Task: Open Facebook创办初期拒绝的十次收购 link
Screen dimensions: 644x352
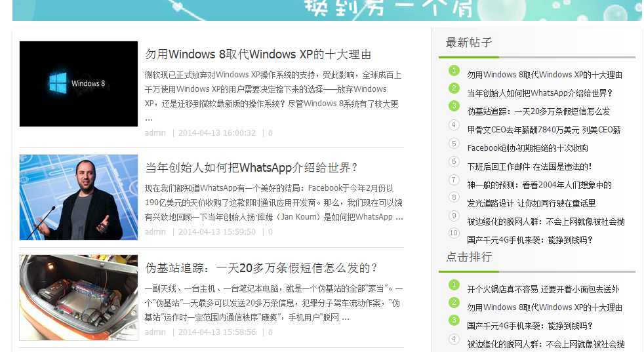Action: click(x=527, y=148)
